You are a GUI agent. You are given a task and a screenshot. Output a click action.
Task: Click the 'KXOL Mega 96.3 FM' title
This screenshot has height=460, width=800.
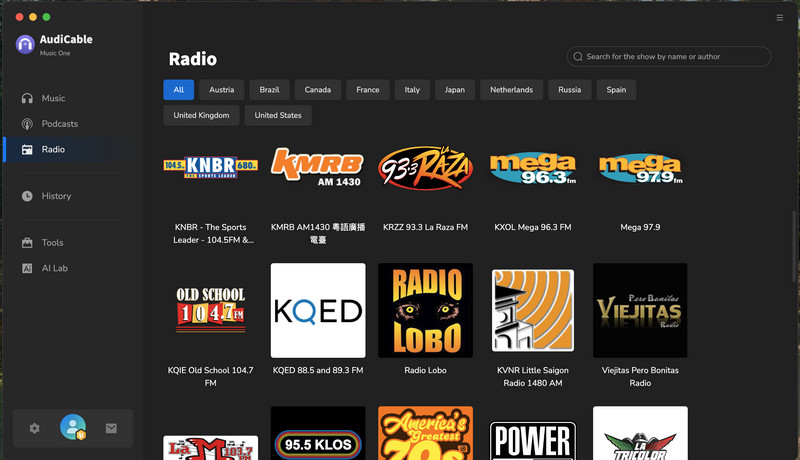pos(533,227)
